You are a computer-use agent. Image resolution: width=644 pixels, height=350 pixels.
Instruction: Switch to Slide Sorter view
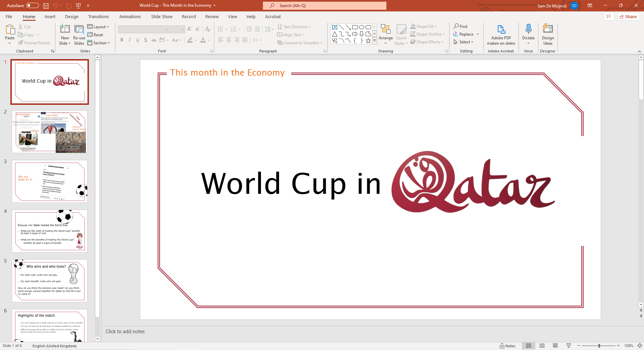(542, 346)
